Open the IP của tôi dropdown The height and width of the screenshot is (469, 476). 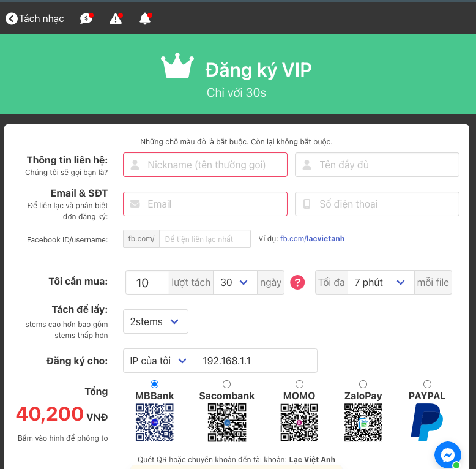[x=159, y=361]
